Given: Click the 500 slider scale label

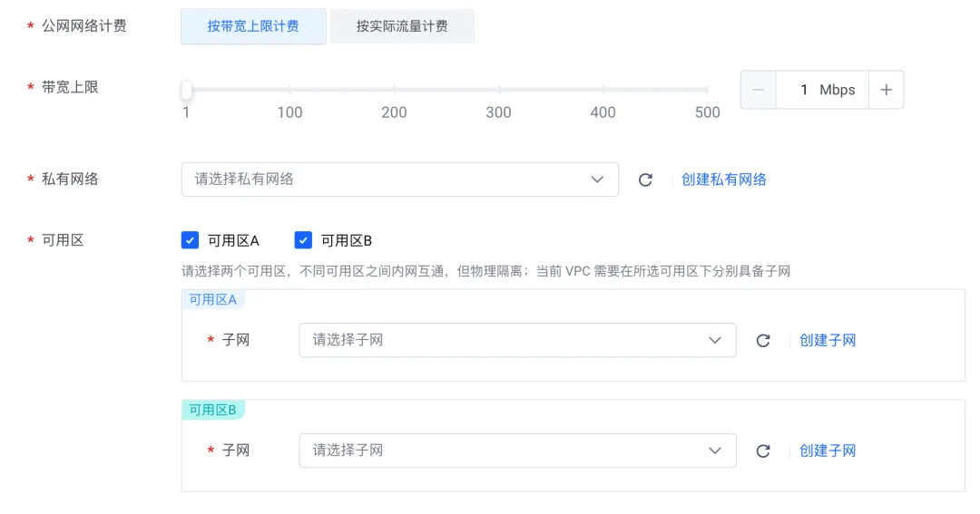Looking at the screenshot, I should coord(708,112).
